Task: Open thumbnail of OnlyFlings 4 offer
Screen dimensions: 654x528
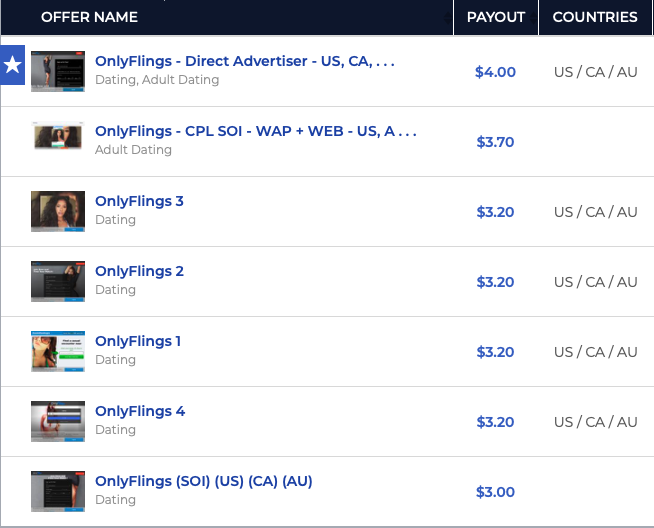Action: pyautogui.click(x=58, y=421)
